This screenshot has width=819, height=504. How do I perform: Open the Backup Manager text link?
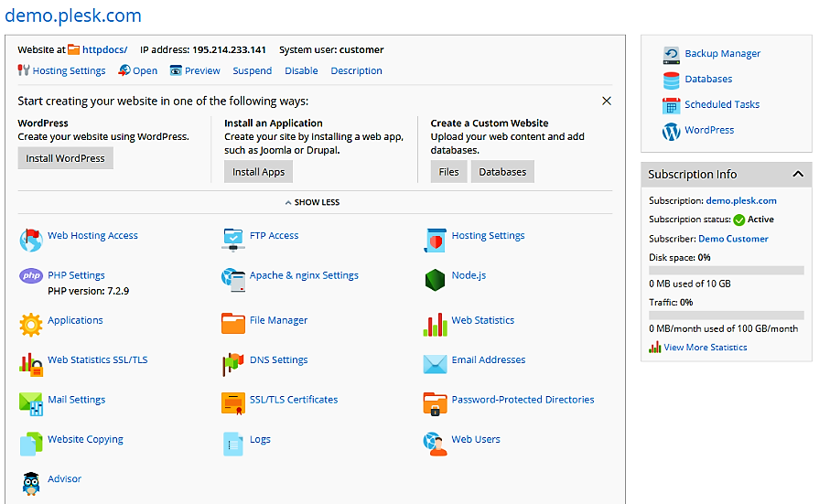pos(722,53)
